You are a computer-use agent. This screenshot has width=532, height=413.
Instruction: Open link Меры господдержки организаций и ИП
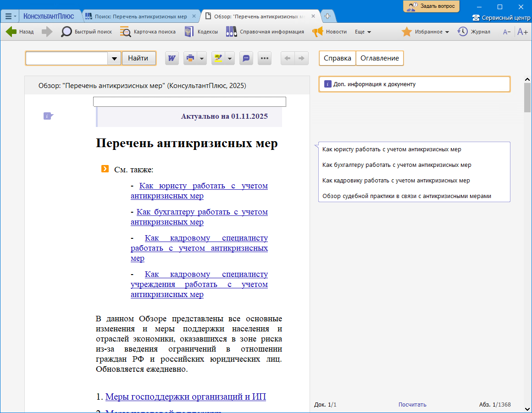pos(185,396)
